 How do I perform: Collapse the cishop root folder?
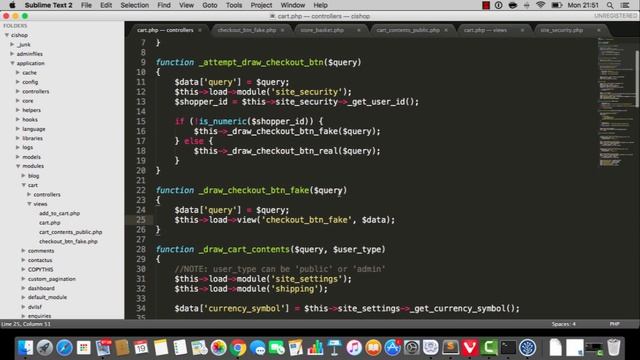coord(7,35)
